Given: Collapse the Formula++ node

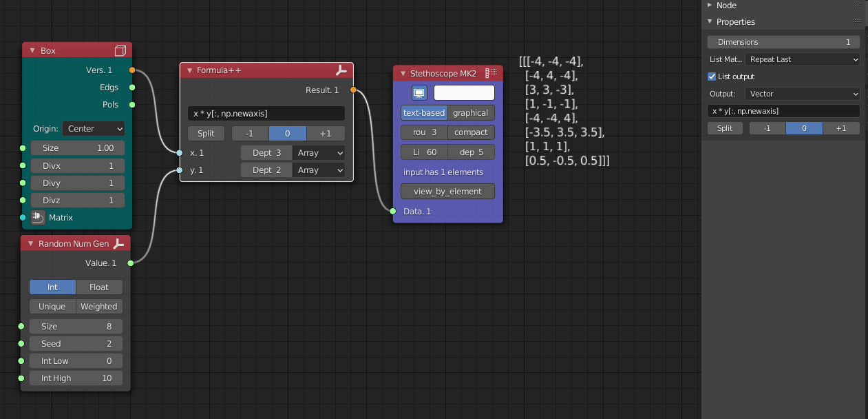Looking at the screenshot, I should tap(189, 70).
